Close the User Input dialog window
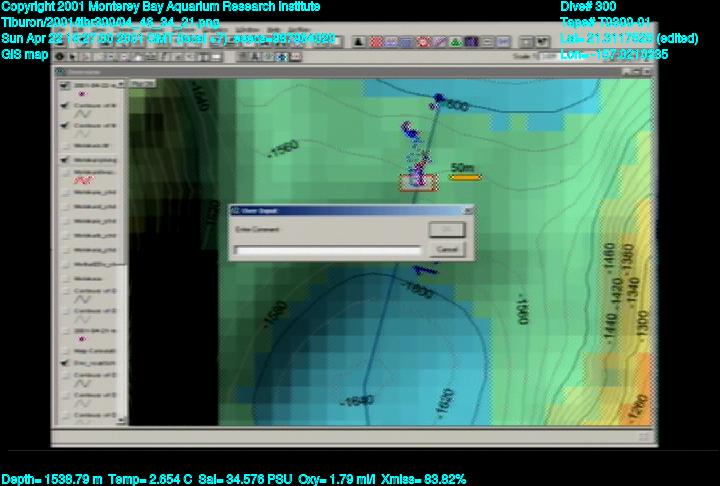 click(x=467, y=211)
